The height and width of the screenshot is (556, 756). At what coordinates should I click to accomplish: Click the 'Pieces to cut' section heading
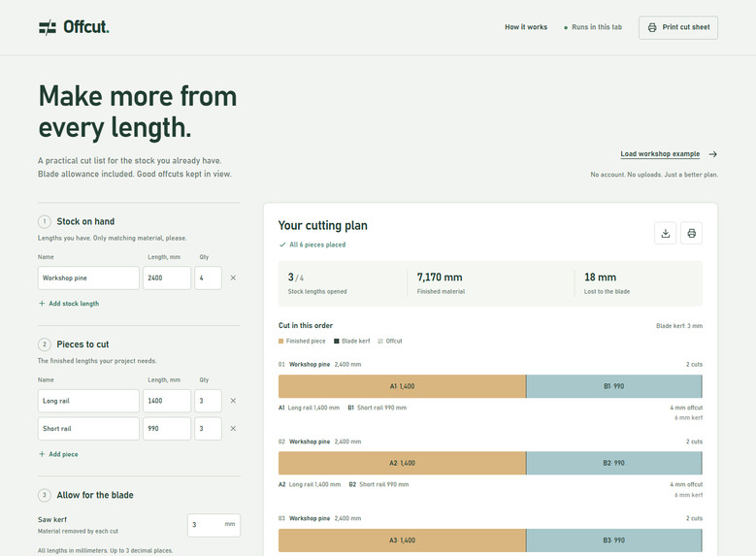coord(82,344)
